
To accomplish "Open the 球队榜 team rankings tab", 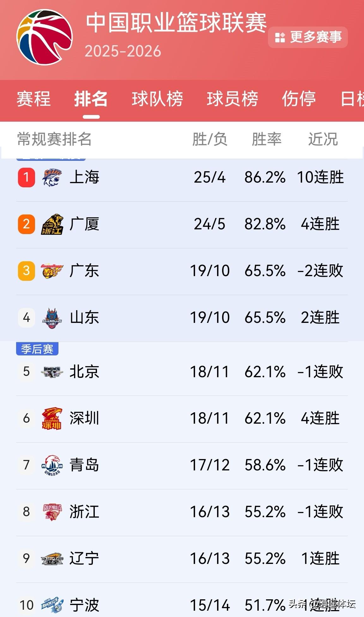I will tap(157, 100).
